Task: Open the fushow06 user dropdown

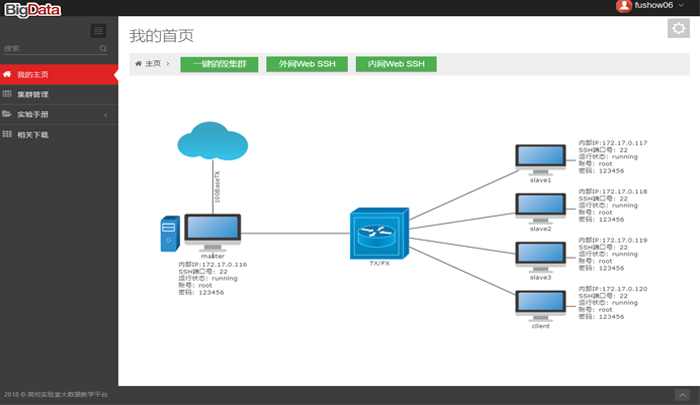Action: (655, 6)
